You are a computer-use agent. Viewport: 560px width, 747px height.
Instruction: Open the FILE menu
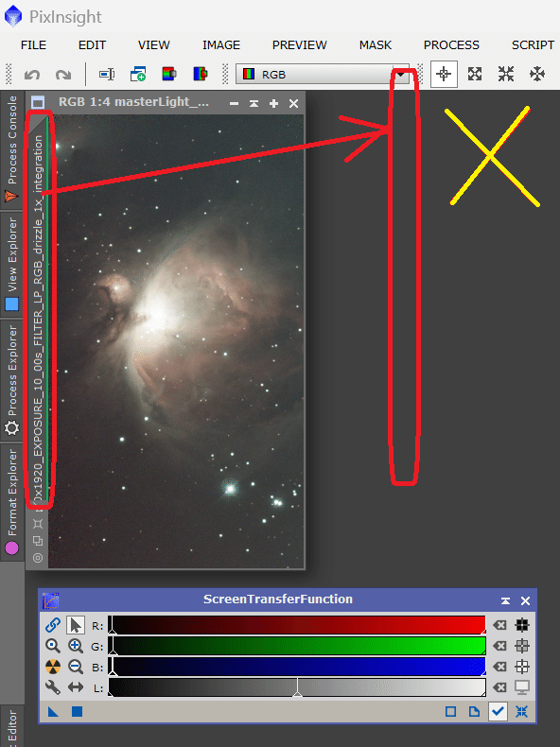(33, 45)
